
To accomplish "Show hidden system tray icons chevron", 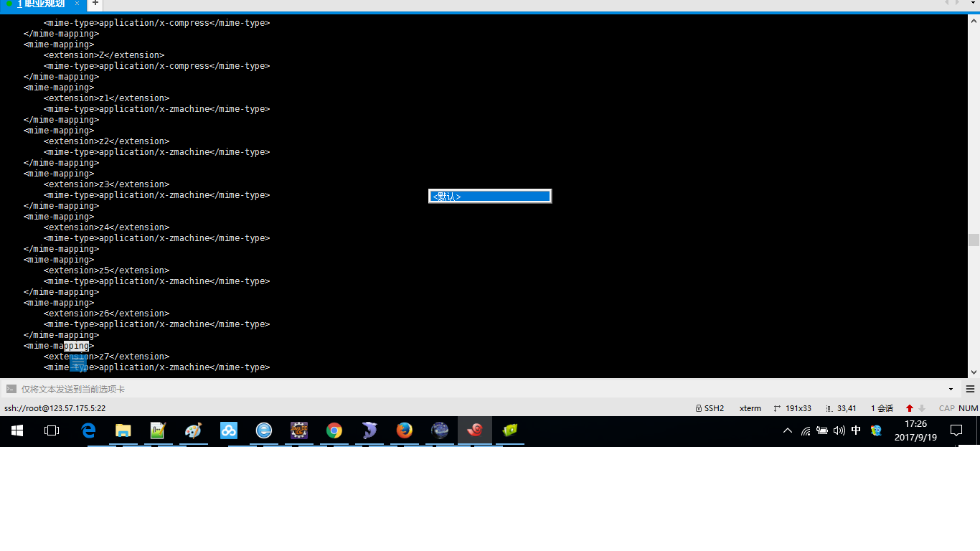I will click(x=788, y=430).
